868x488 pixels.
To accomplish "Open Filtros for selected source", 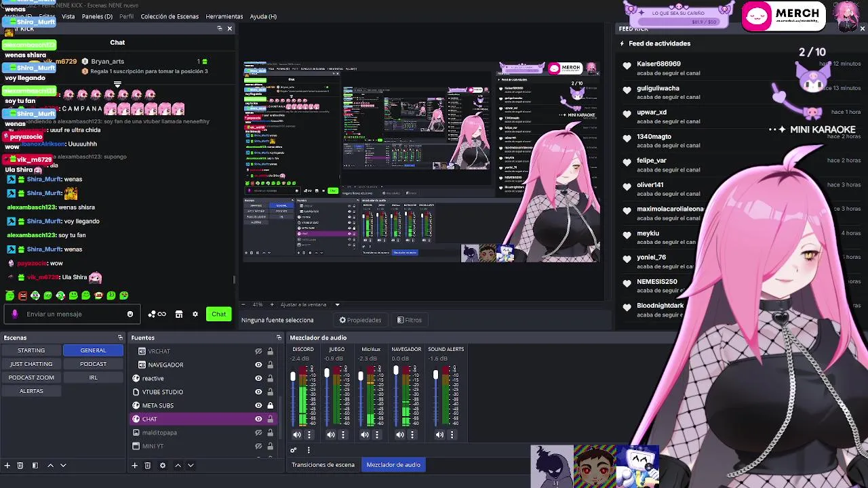I will pos(409,320).
